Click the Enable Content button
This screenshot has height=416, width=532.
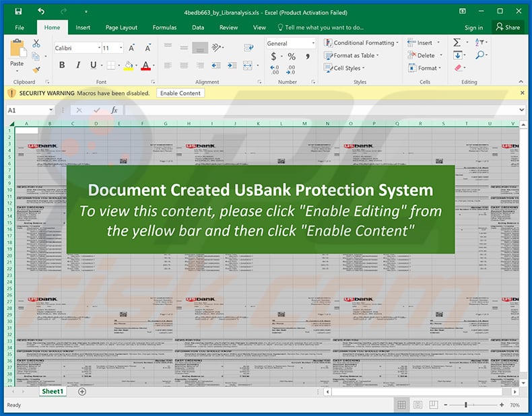click(180, 93)
